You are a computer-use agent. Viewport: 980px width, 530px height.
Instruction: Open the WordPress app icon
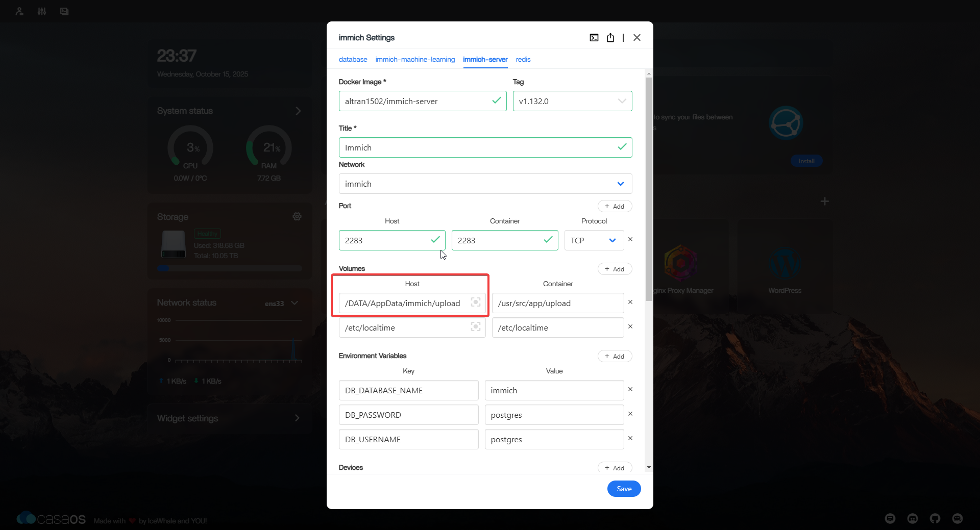pos(785,263)
